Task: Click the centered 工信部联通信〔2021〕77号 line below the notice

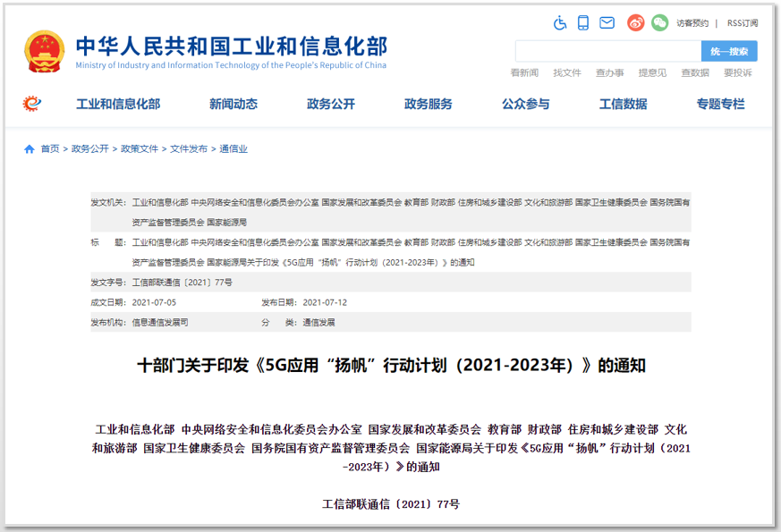Action: click(391, 504)
